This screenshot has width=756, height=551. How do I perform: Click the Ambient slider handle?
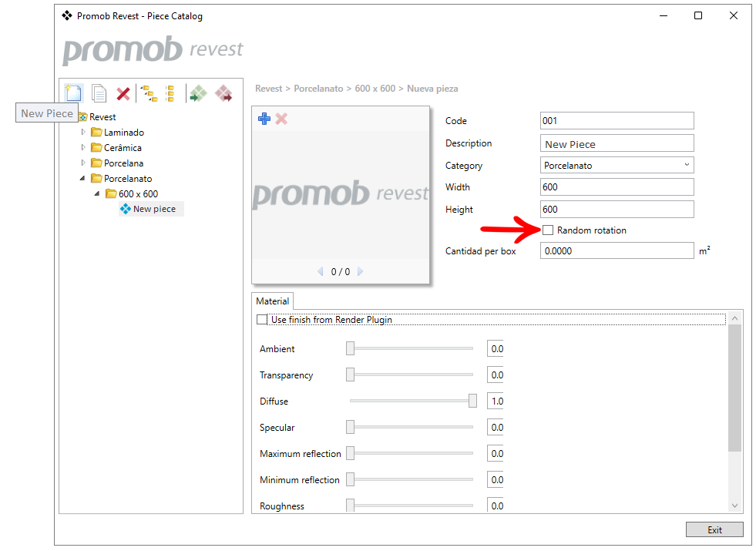(x=350, y=348)
